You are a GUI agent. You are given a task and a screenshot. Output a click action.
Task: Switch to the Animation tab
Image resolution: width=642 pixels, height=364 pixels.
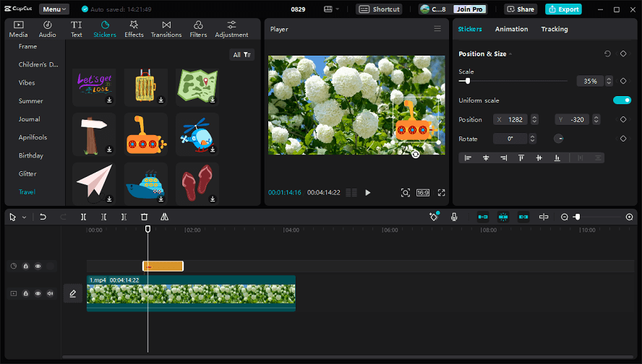click(511, 29)
